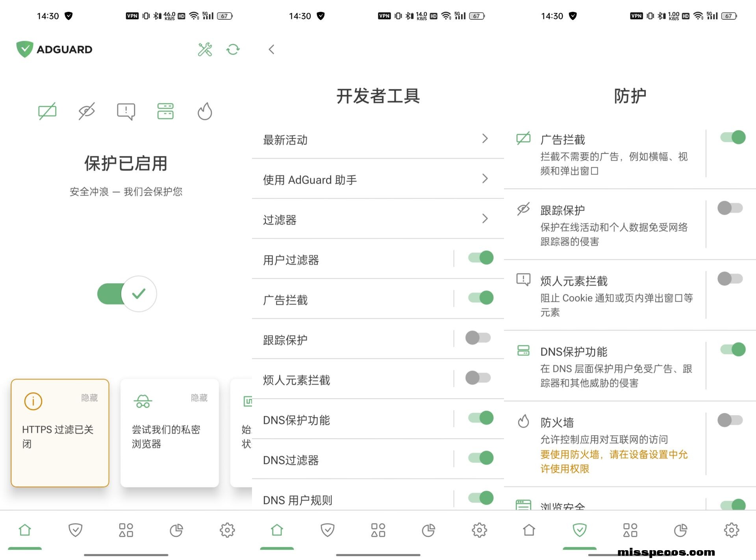Open Protection shield tab in left screen nav

pyautogui.click(x=75, y=530)
